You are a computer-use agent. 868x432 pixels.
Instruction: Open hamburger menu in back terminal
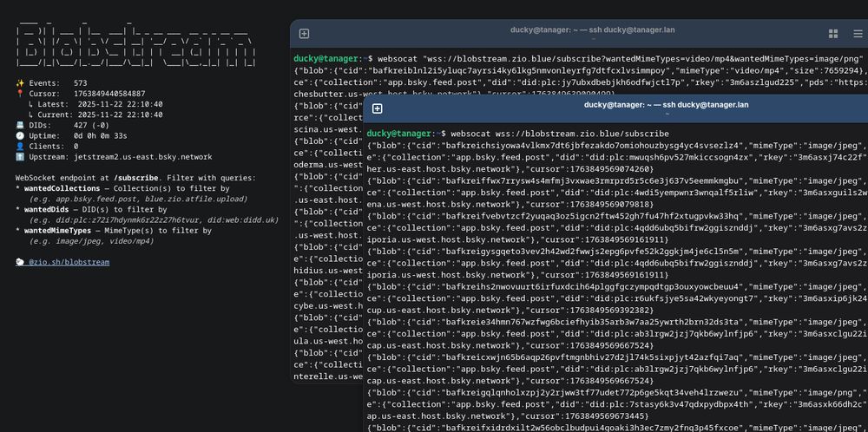pyautogui.click(x=858, y=34)
